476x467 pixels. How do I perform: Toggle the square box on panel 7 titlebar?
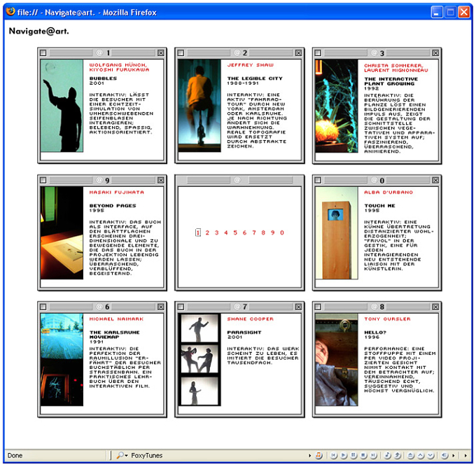181,307
